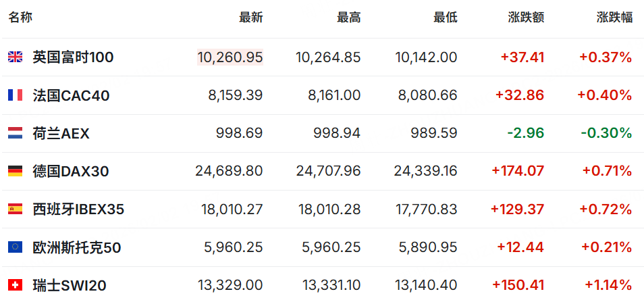The height and width of the screenshot is (298, 644).
Task: Click the highlighted 10,260.95 latest price
Action: (x=230, y=57)
